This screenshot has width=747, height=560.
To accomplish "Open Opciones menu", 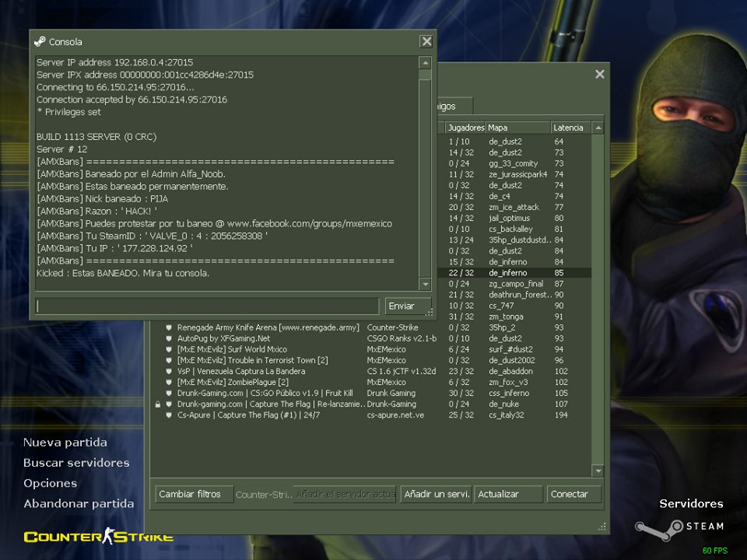I will click(x=50, y=483).
